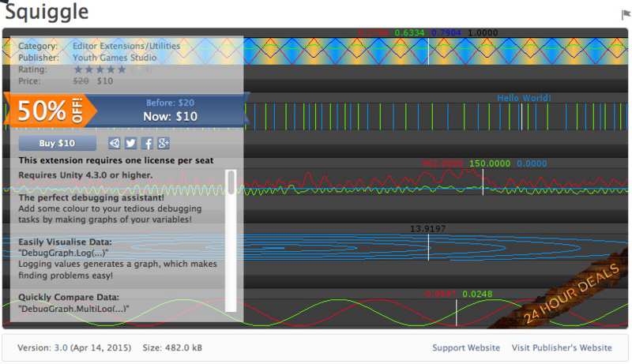Image resolution: width=632 pixels, height=364 pixels.
Task: Click the description scrollbar thumb
Action: pos(231,182)
